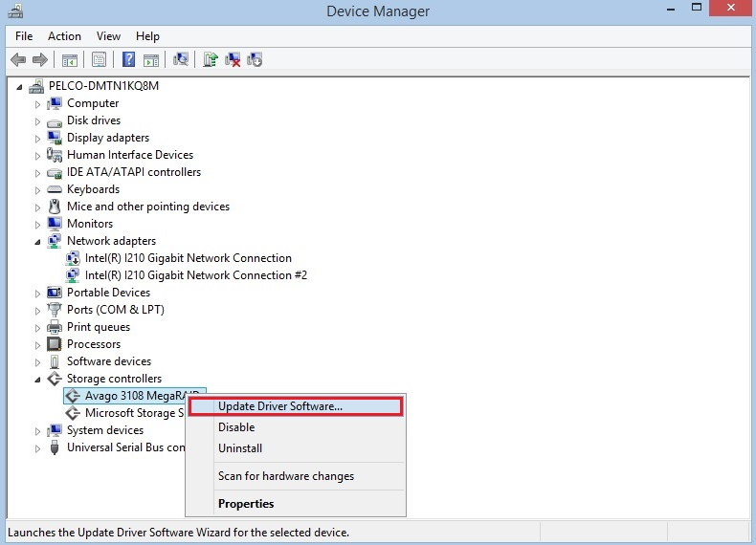Select Scan for hardware changes menu entry
Viewport: 756px width, 545px height.
[296, 476]
